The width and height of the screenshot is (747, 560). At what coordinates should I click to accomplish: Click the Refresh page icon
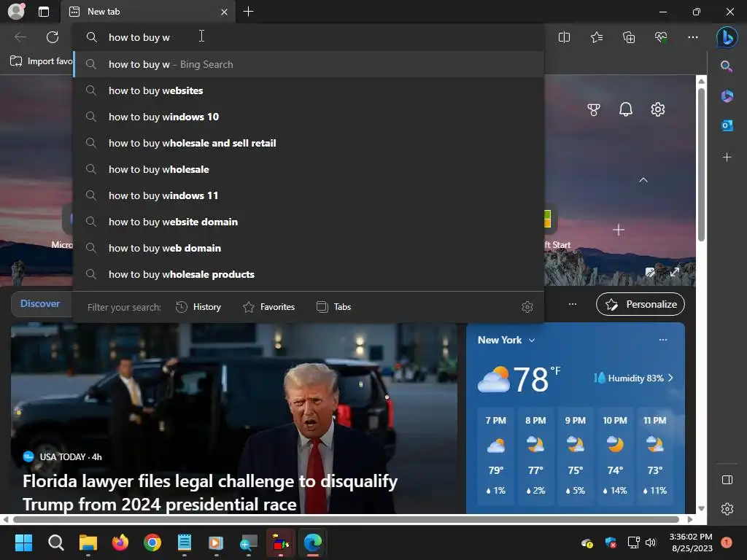(x=53, y=37)
